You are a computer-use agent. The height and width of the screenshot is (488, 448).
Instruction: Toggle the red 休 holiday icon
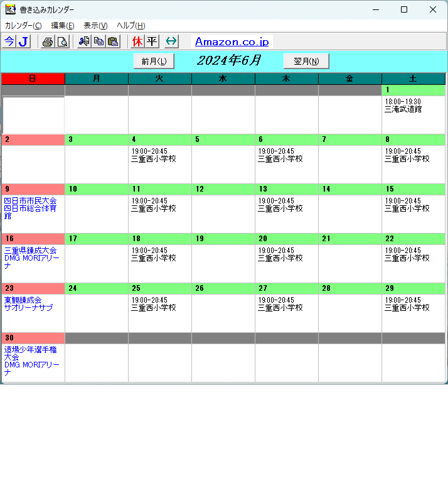point(137,41)
